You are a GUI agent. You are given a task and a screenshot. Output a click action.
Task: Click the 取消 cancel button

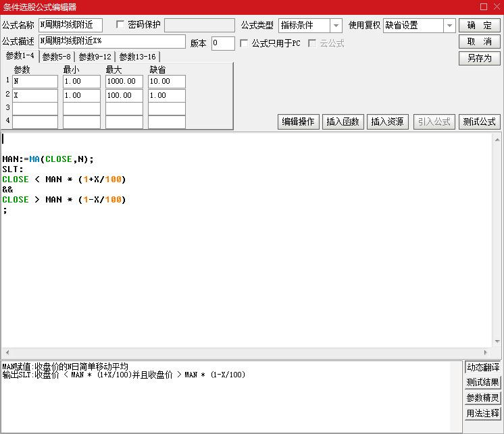click(x=479, y=42)
